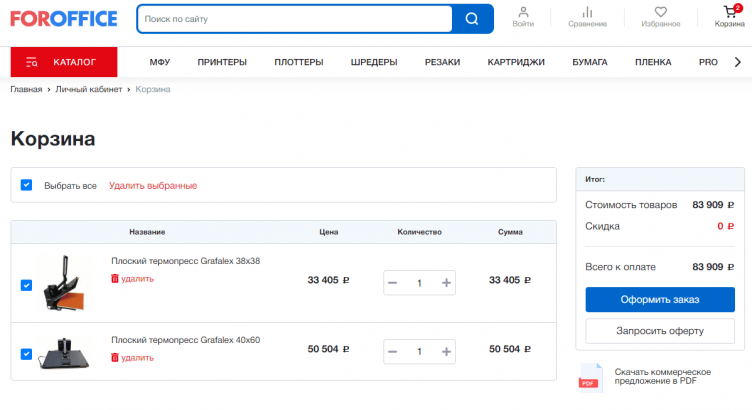
Task: Increase quantity of Grafalex 38x38 with plus
Action: coord(446,283)
